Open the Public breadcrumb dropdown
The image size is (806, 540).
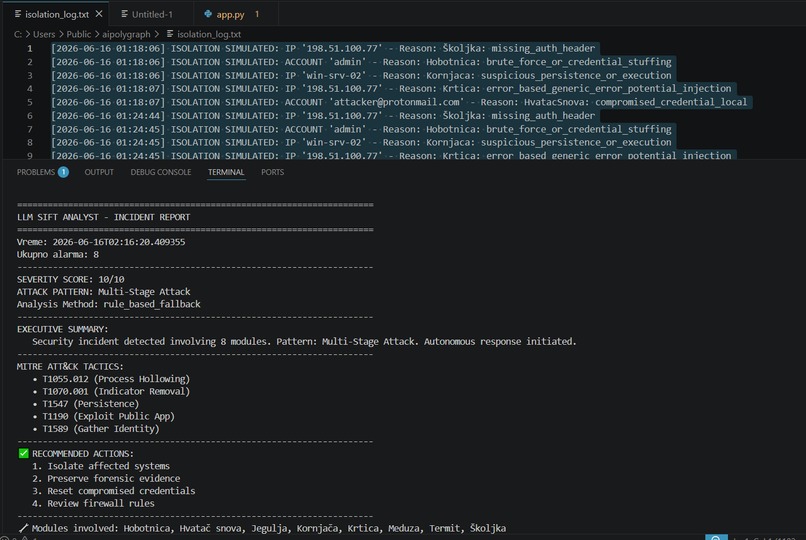[x=78, y=34]
